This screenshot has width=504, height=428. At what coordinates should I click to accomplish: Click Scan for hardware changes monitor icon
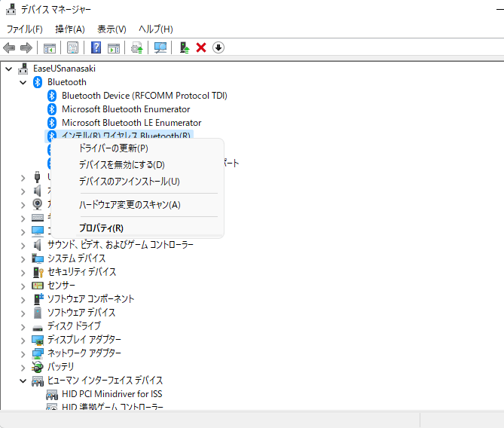(160, 48)
